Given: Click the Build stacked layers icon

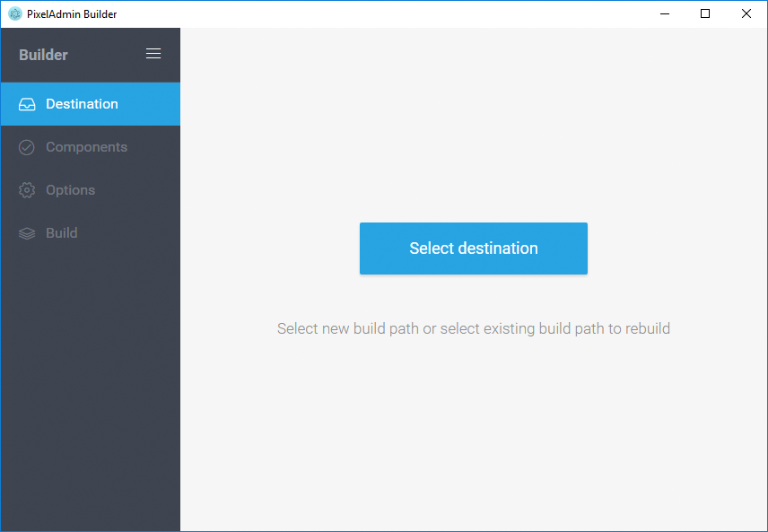Looking at the screenshot, I should click(x=27, y=233).
